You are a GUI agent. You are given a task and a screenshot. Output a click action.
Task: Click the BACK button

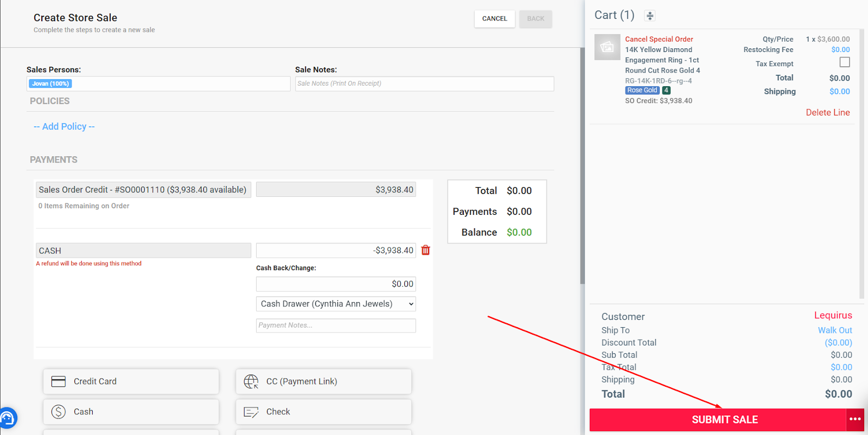point(535,18)
